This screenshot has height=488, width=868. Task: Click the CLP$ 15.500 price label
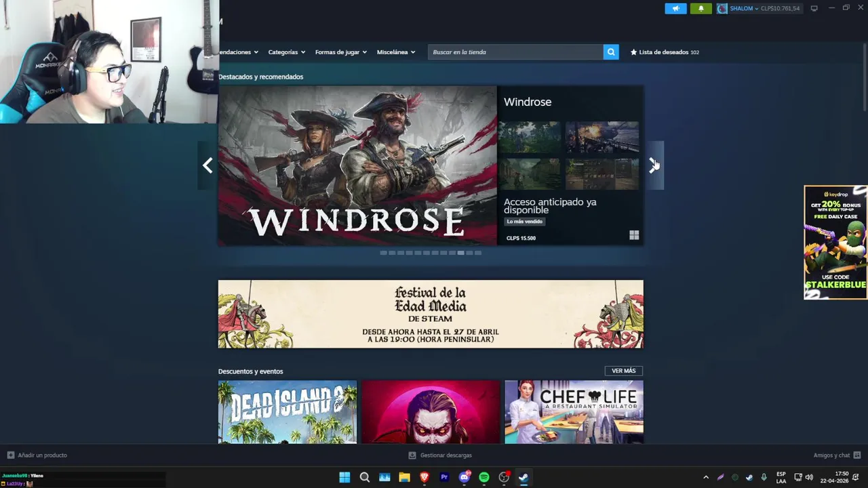tap(521, 238)
